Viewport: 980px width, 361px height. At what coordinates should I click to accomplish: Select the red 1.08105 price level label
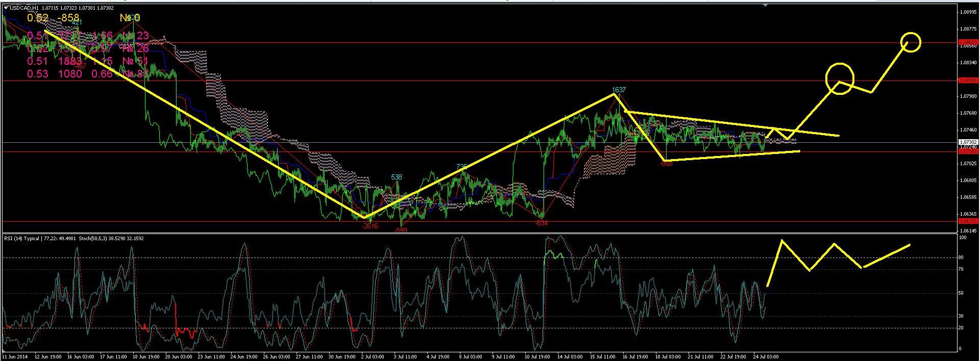[x=968, y=81]
